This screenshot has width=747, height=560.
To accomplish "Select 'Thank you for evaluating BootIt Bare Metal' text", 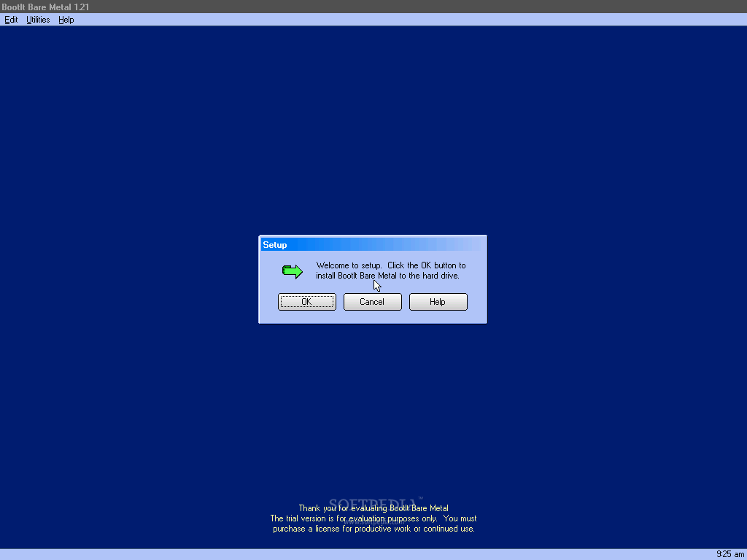I will 373,508.
